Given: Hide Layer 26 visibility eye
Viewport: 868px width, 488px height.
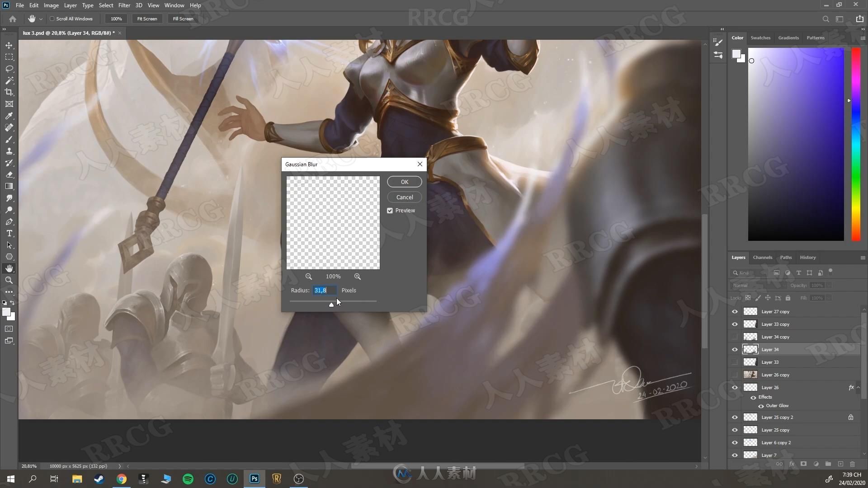Looking at the screenshot, I should pyautogui.click(x=735, y=387).
